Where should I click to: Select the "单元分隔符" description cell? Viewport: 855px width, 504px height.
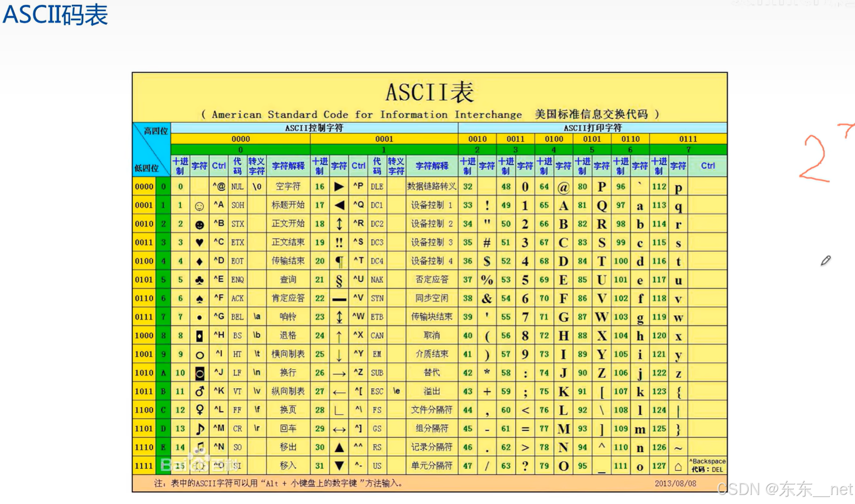[431, 466]
